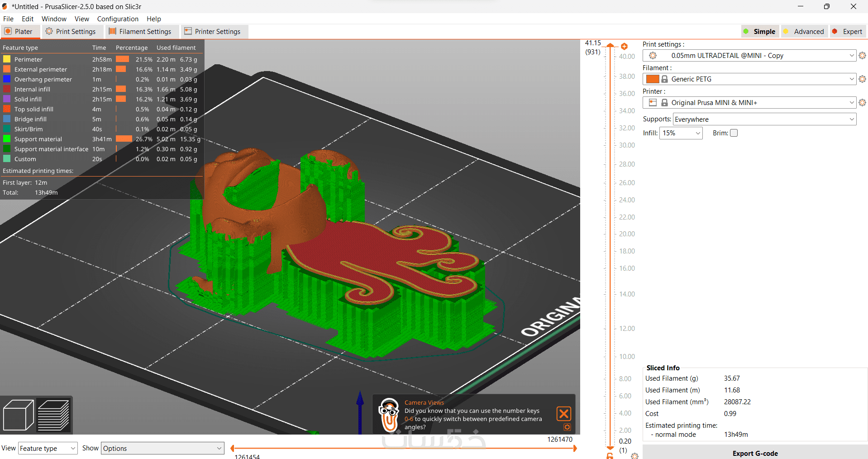Click the Export G-code button

(755, 453)
